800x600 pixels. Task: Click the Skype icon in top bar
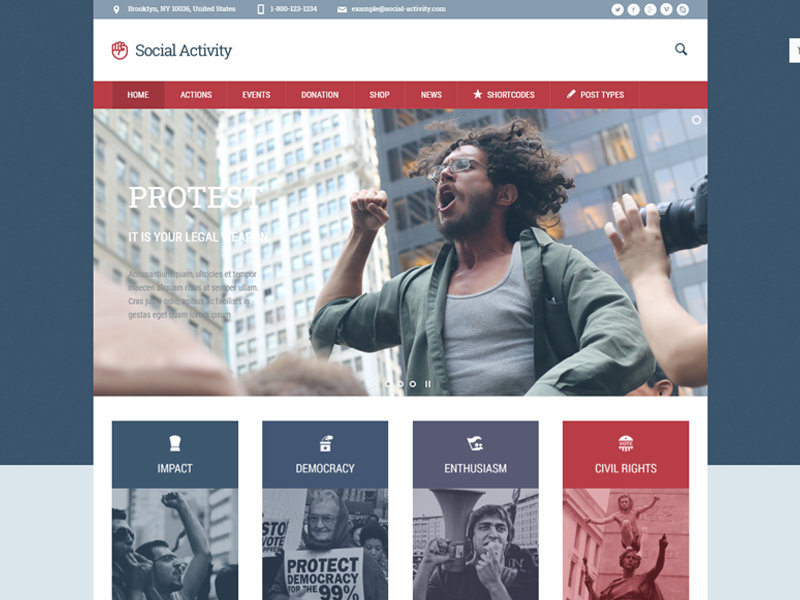click(683, 10)
